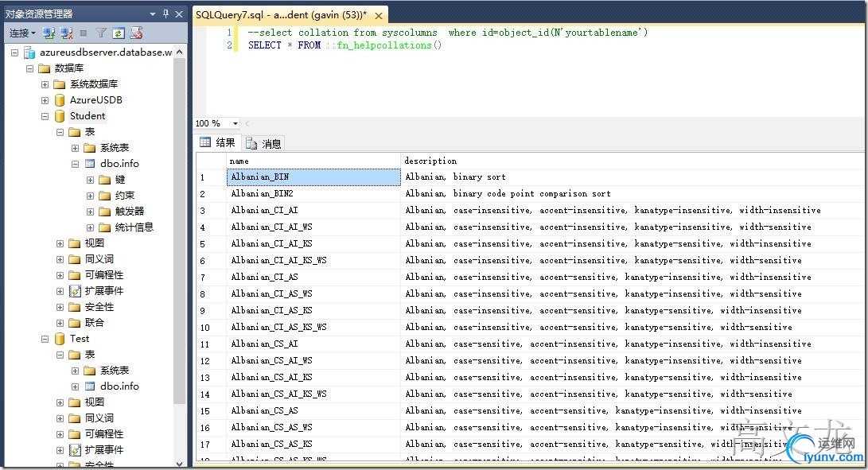
Task: Click the Object Explorer vertical scrollbar
Action: pyautogui.click(x=179, y=232)
